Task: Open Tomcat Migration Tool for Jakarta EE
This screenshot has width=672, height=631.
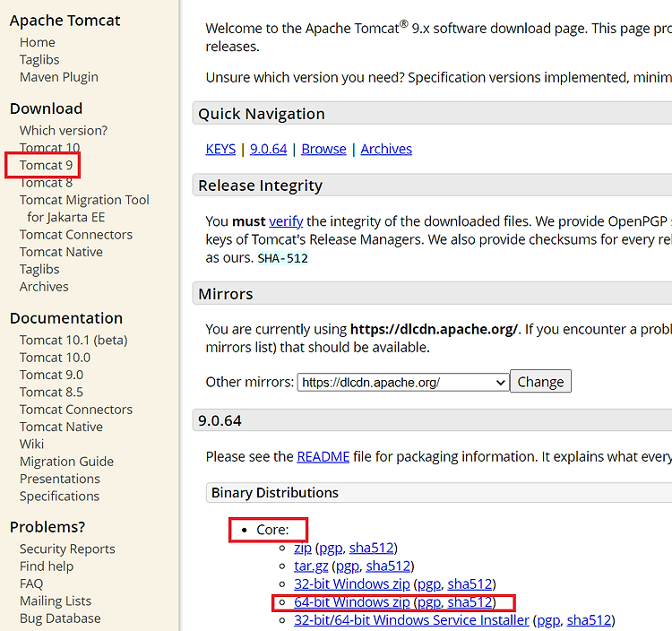Action: [84, 208]
